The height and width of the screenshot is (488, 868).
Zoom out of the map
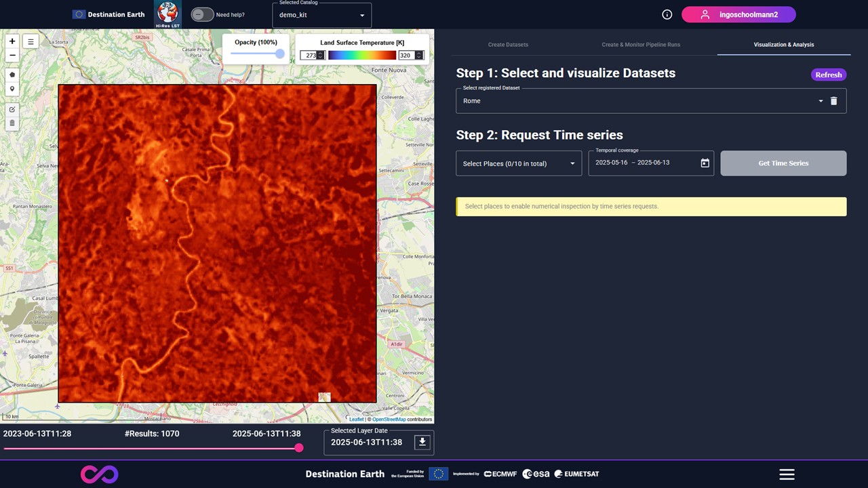(12, 55)
